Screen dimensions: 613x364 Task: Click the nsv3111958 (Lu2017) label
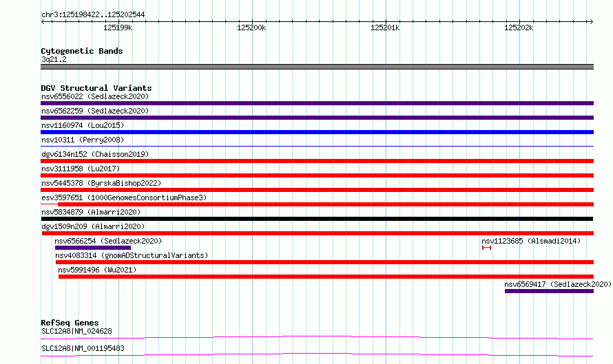click(81, 169)
